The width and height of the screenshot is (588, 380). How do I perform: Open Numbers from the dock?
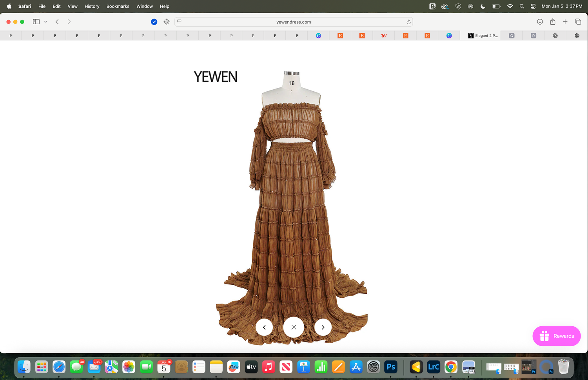pos(321,367)
